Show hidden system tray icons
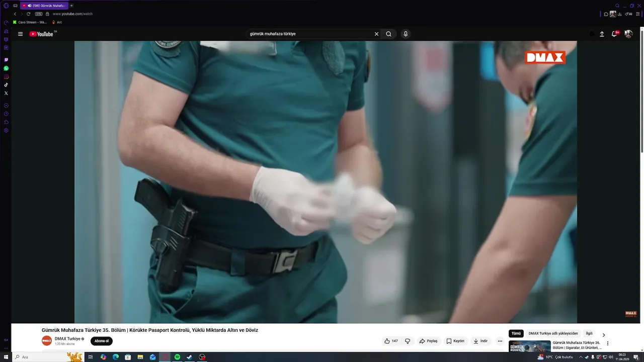This screenshot has width=644, height=362. (x=581, y=357)
